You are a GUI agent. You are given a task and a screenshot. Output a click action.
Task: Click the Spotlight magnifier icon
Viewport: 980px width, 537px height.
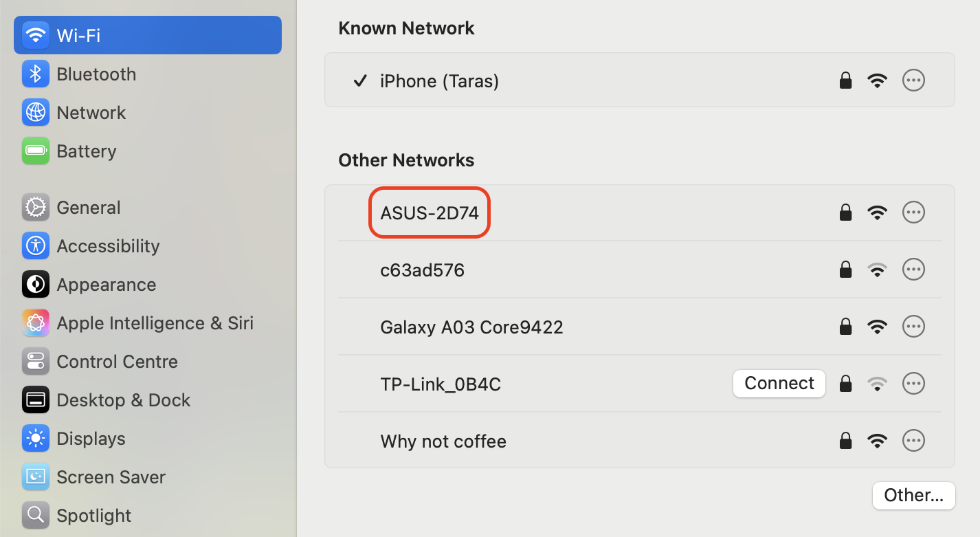pos(36,515)
